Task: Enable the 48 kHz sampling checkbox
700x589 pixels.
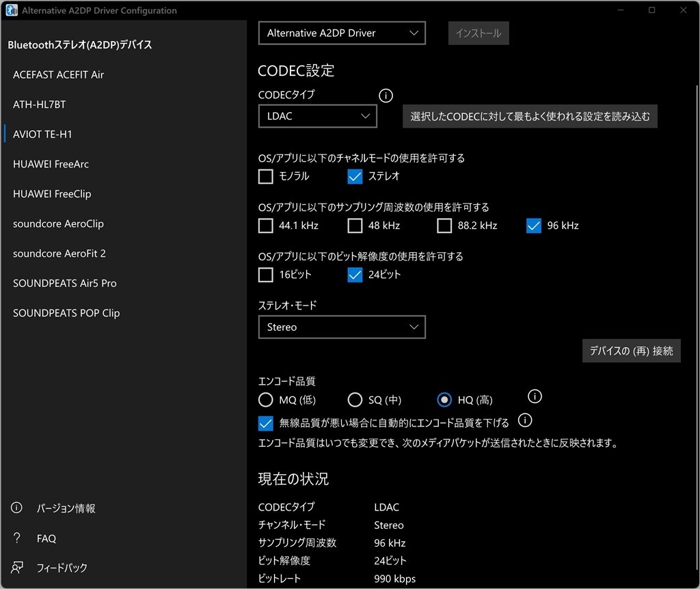Action: point(355,225)
